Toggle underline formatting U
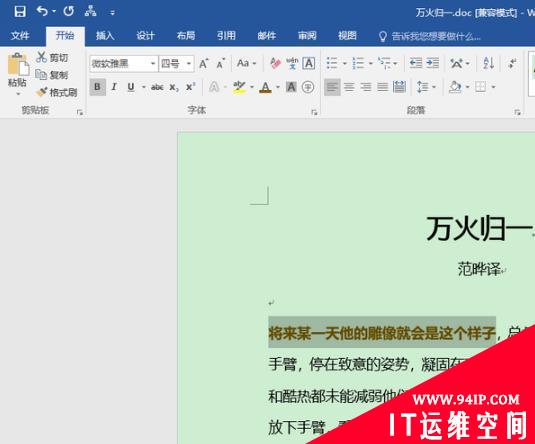The width and height of the screenshot is (535, 444). pos(131,87)
